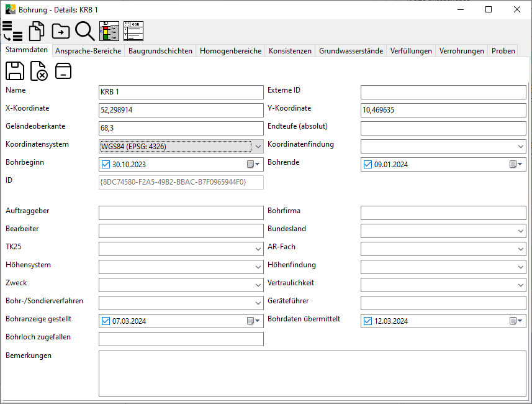Toggle the Bohrende date checkbox

coord(367,165)
